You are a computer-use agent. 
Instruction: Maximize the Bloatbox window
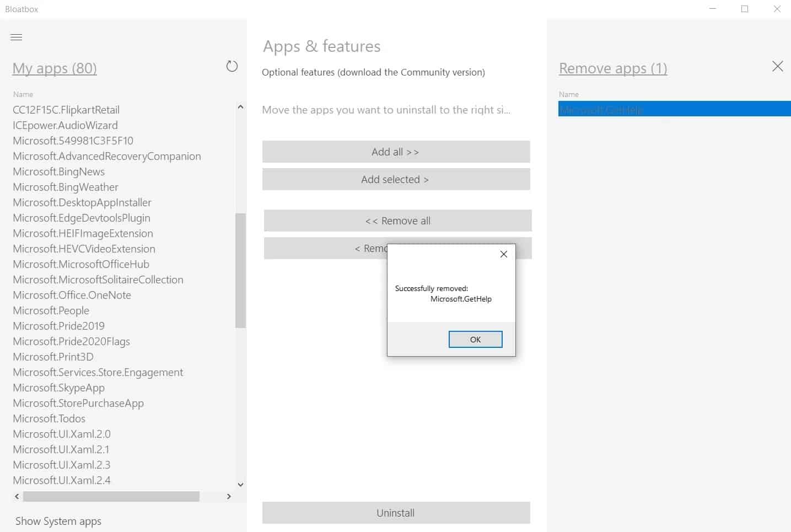pos(745,9)
